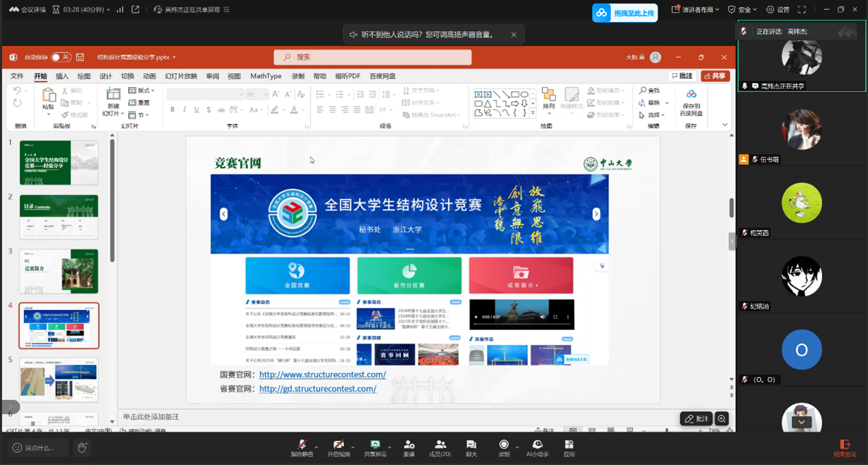Viewport: 868px width, 465px height.
Task: Open members list (20)
Action: coord(439,446)
